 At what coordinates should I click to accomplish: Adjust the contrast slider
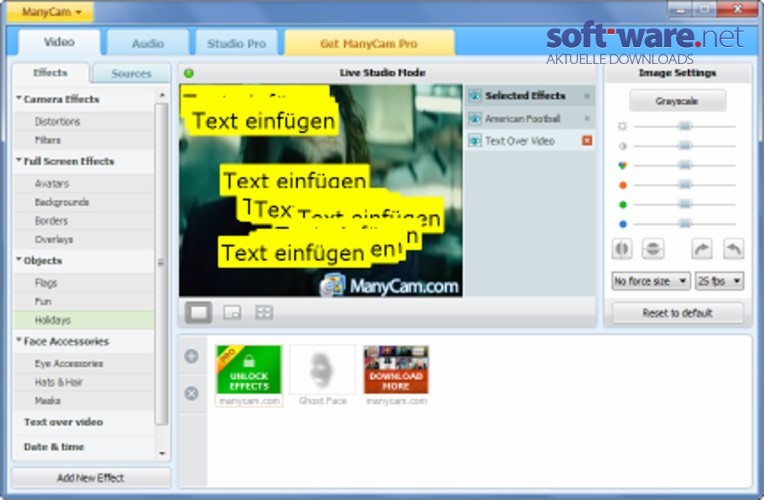pyautogui.click(x=685, y=146)
